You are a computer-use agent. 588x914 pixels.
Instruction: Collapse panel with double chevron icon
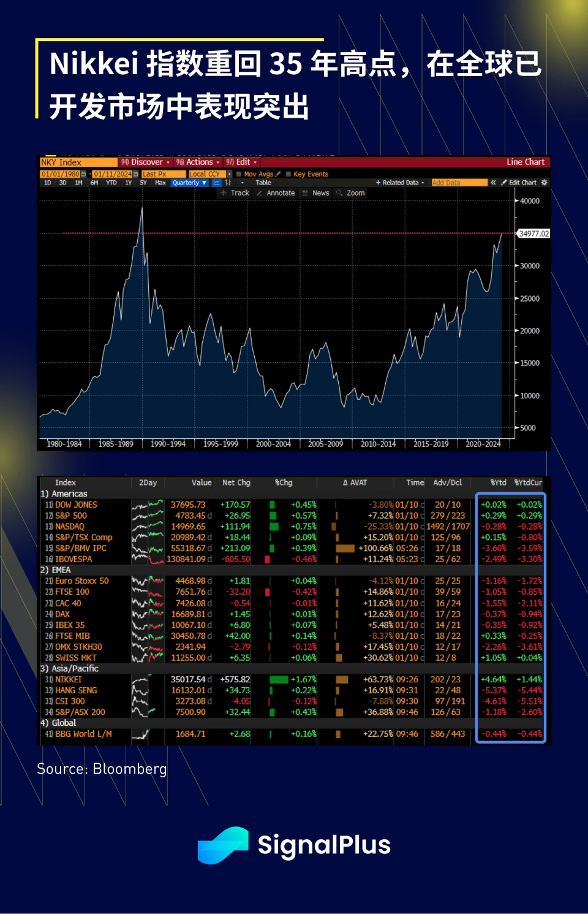pyautogui.click(x=493, y=183)
